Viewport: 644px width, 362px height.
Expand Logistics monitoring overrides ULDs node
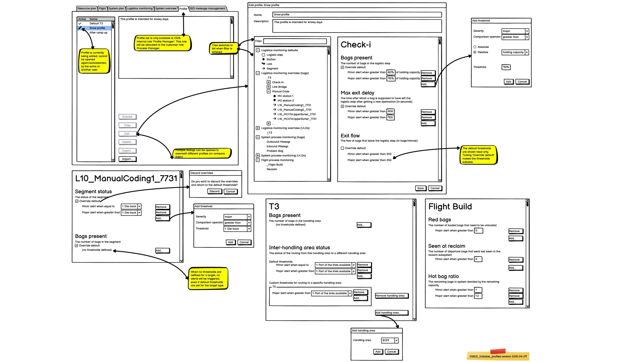pyautogui.click(x=258, y=128)
